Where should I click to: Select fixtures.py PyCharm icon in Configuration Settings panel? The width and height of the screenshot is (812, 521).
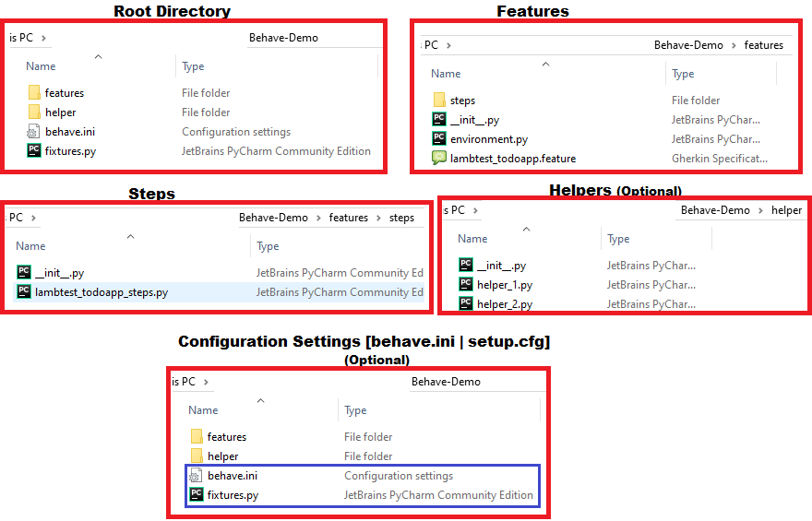click(197, 494)
